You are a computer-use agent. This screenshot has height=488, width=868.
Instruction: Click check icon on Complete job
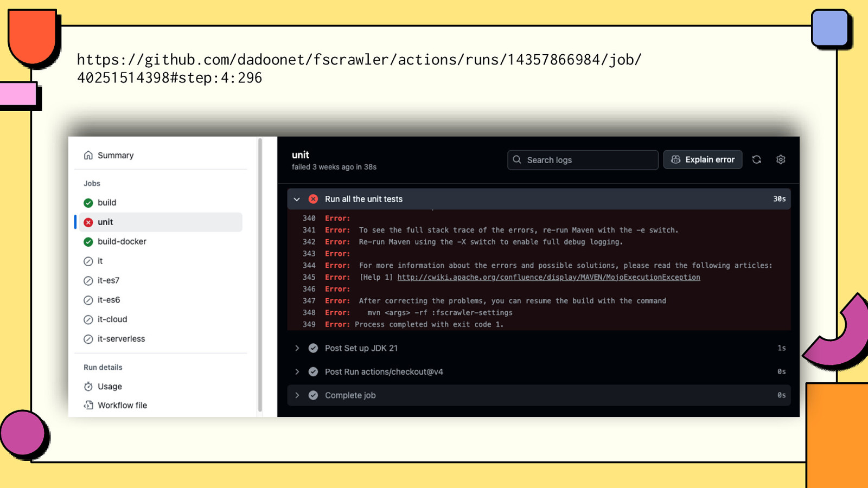click(x=314, y=395)
